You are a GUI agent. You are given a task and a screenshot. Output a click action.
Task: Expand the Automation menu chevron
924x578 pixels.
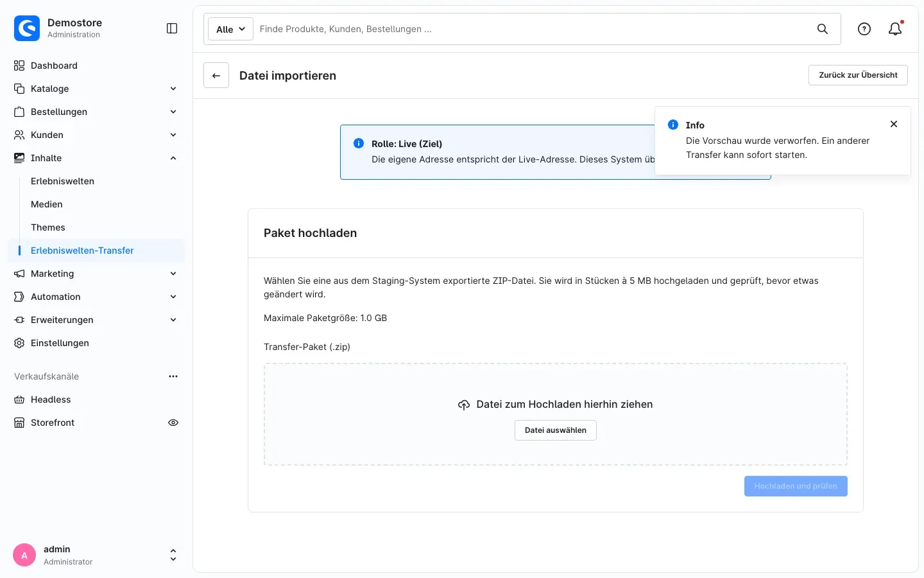point(173,297)
